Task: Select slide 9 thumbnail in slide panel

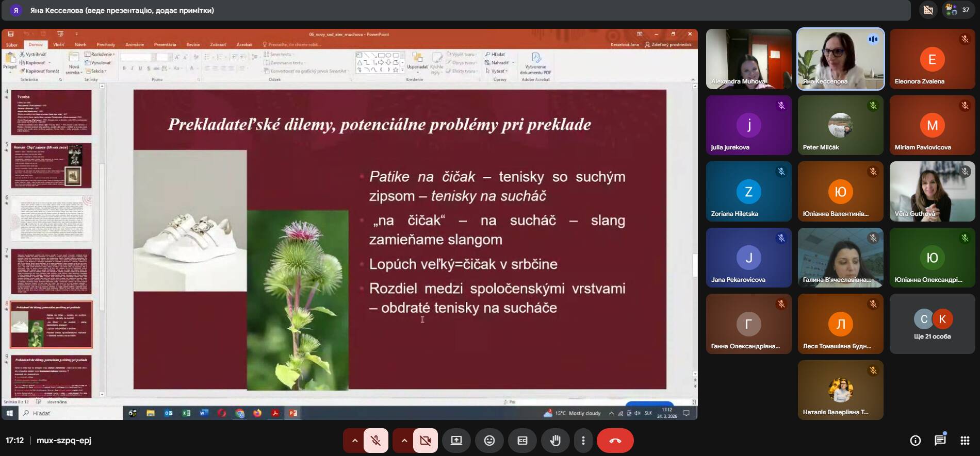Action: coord(52,375)
